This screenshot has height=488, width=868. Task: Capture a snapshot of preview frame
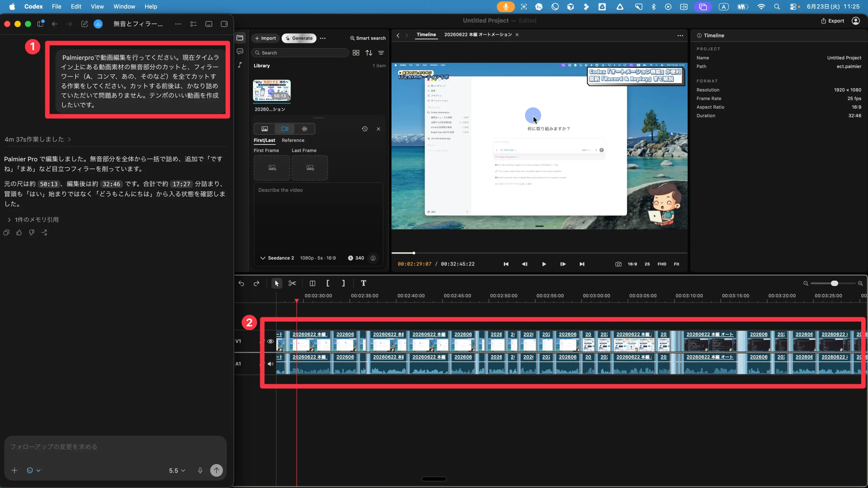pos(618,264)
